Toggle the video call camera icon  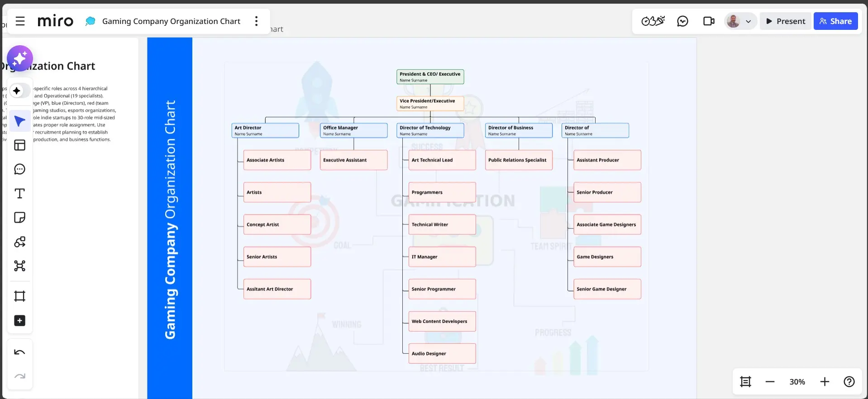click(709, 21)
